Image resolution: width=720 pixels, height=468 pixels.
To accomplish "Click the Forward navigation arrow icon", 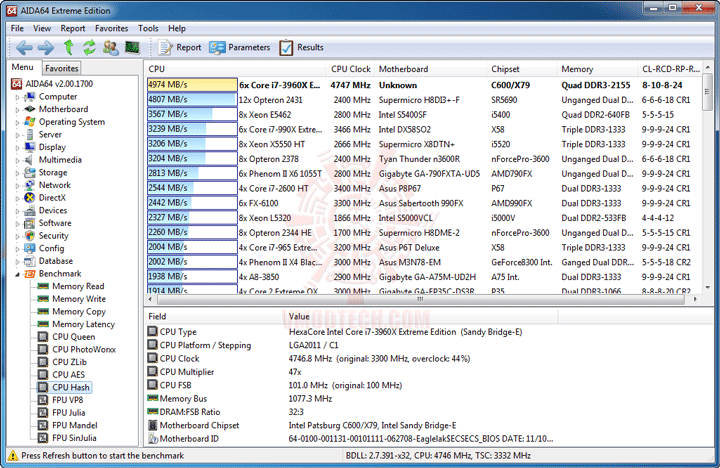I will [45, 47].
